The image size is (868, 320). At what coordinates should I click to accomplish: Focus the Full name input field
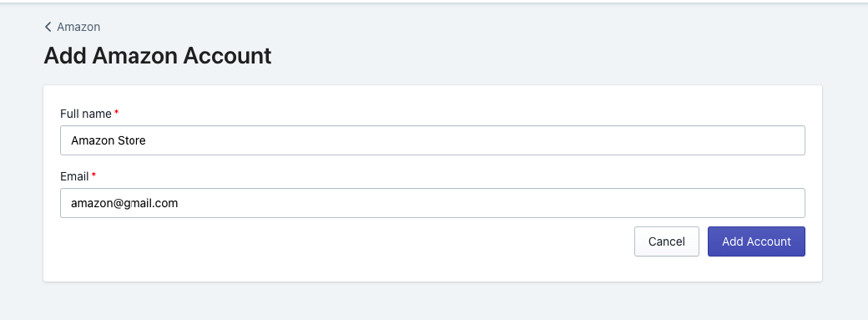click(x=432, y=140)
